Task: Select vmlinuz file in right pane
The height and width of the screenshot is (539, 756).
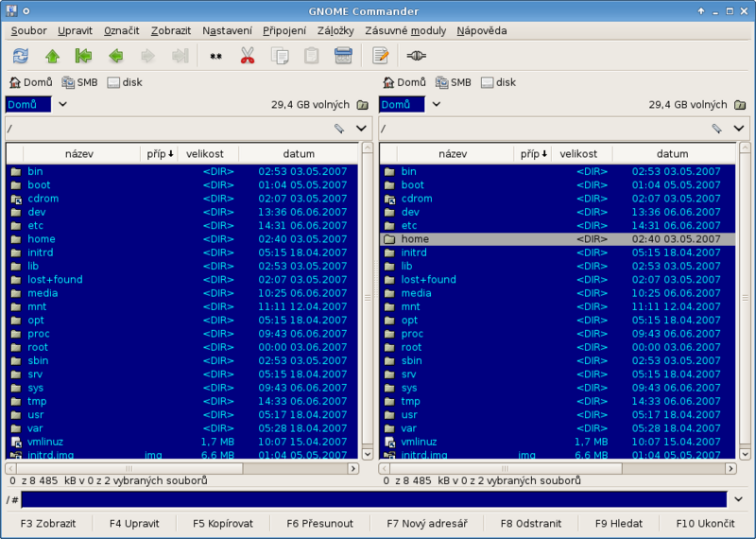Action: pos(558,442)
